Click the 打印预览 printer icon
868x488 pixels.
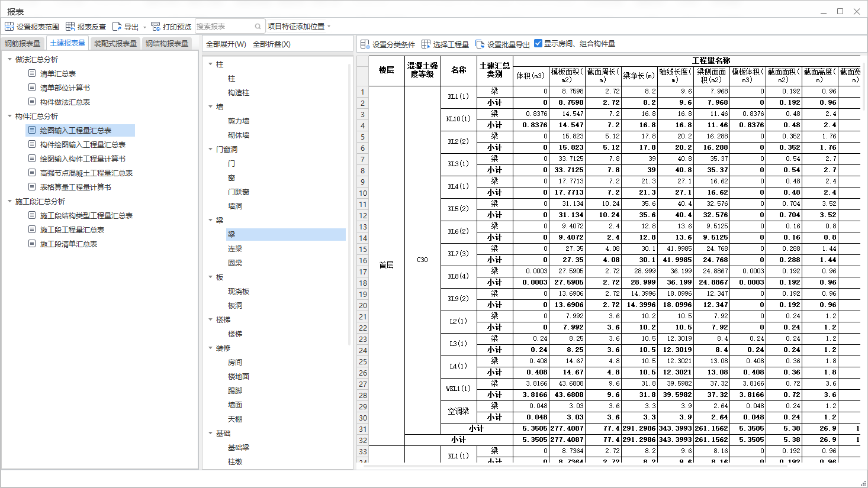(156, 27)
